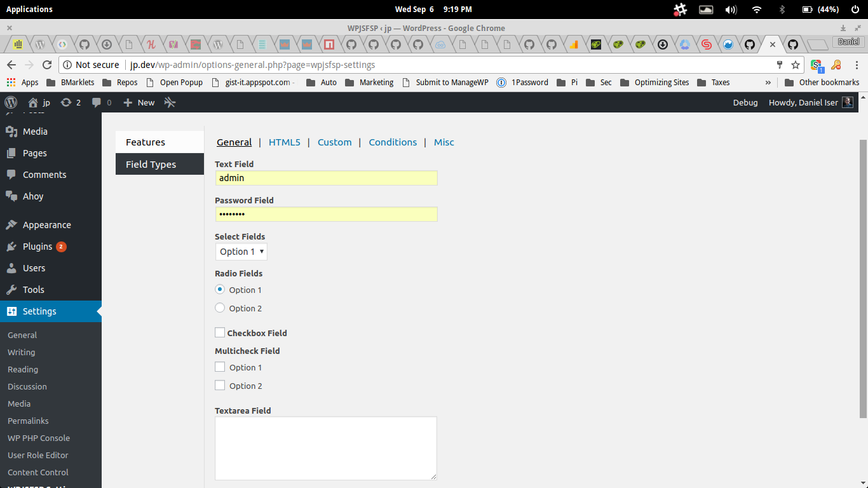868x488 pixels.
Task: Switch to the Conditions tab
Action: 393,142
